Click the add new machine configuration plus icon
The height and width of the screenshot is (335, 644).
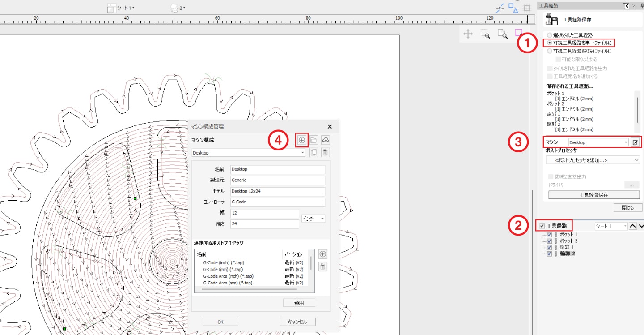(302, 140)
